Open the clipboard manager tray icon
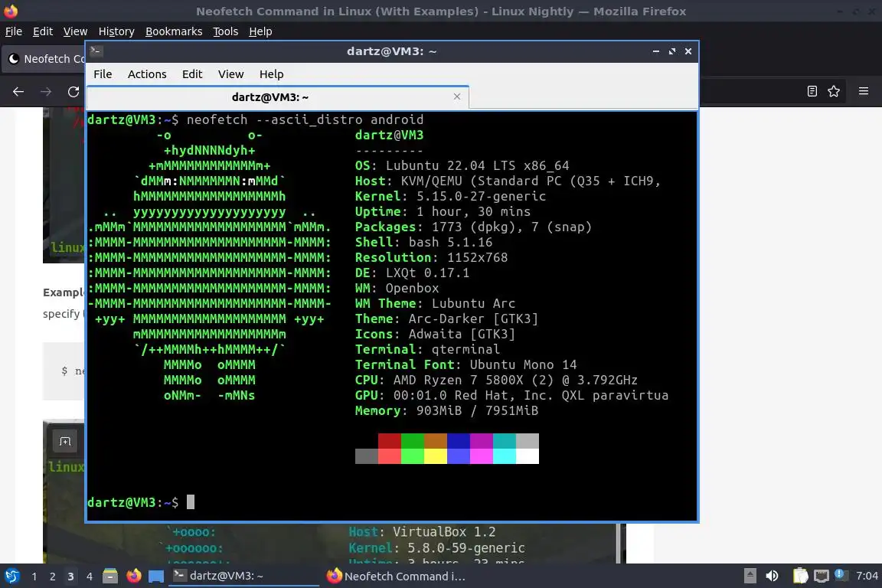The height and width of the screenshot is (588, 882). [800, 577]
